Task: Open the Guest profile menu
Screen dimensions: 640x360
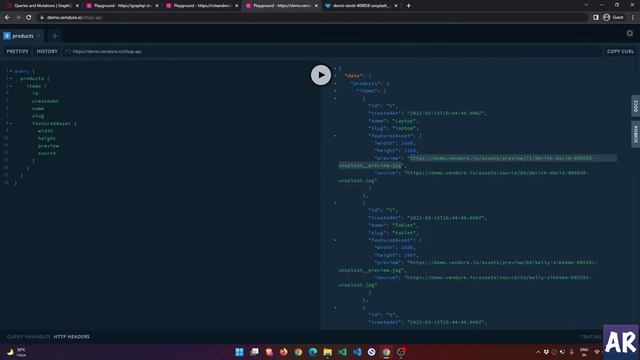Action: click(613, 18)
